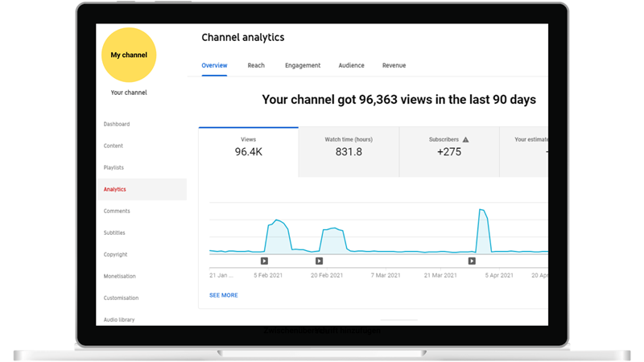This screenshot has height=362, width=644.
Task: Open Customisation in the sidebar
Action: coord(122,298)
